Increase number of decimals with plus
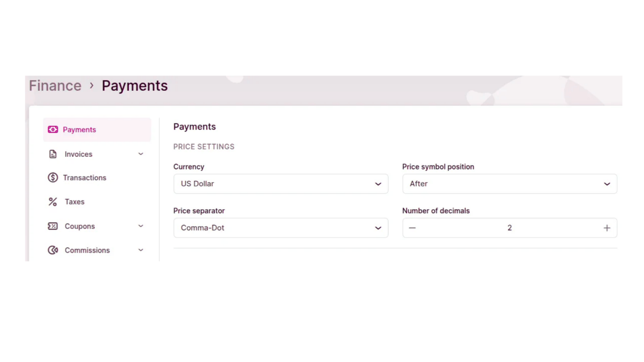The height and width of the screenshot is (362, 644). pos(607,228)
